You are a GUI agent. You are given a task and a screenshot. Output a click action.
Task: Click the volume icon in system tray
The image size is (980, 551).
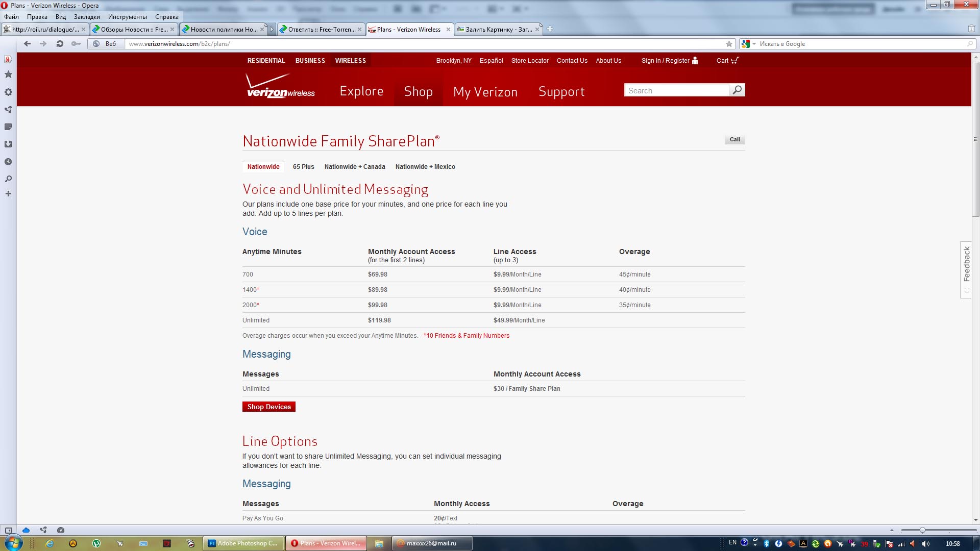pos(926,543)
